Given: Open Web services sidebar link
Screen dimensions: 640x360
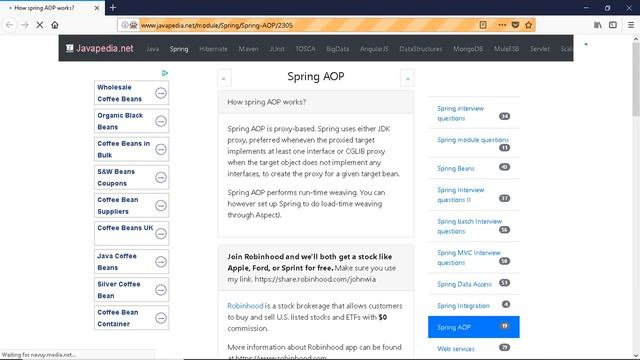Looking at the screenshot, I should point(456,349).
